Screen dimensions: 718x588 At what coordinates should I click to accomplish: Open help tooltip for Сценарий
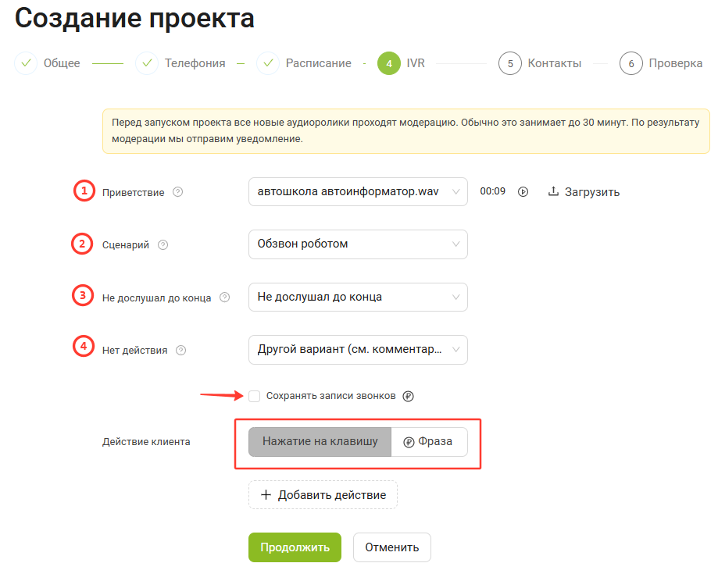click(163, 245)
